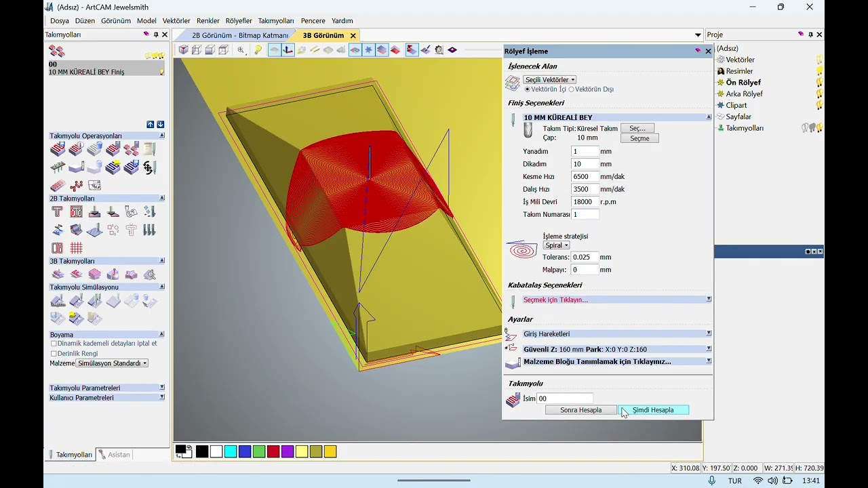
Task: Open the Vektörler menu
Action: [176, 21]
